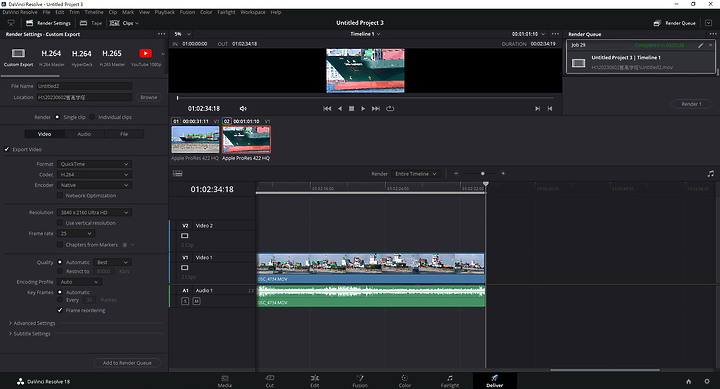This screenshot has height=389, width=720.
Task: Go to project manager home icon
Action: pyautogui.click(x=688, y=381)
